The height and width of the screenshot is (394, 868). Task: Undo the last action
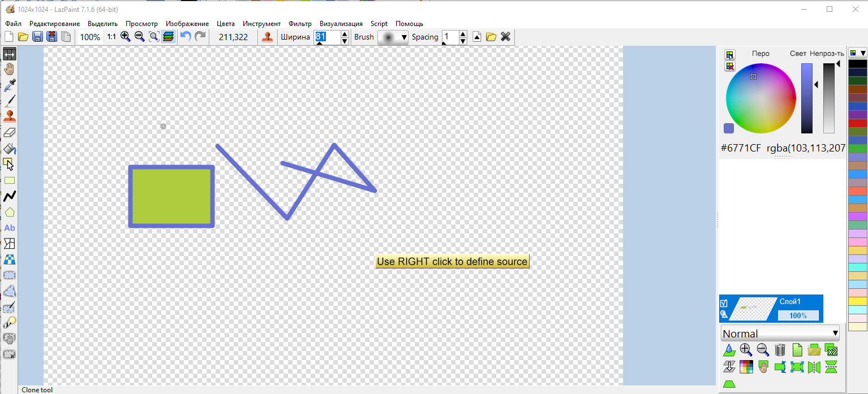coord(186,37)
